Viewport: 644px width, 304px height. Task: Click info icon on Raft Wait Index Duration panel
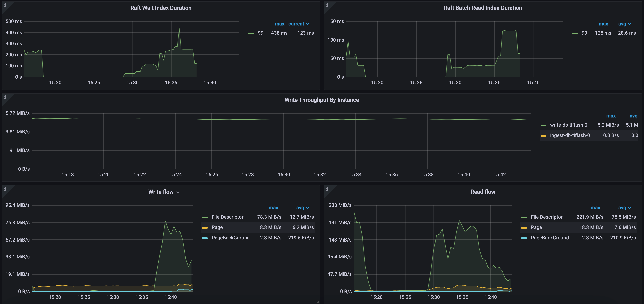tap(5, 5)
